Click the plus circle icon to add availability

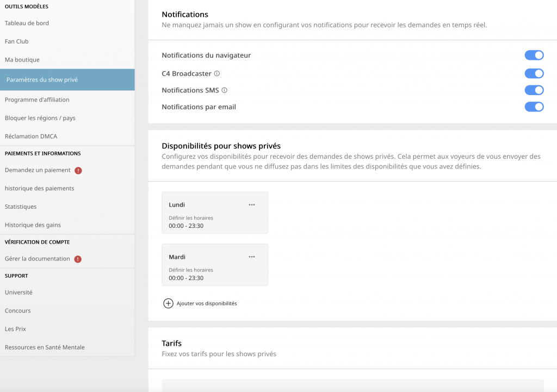click(x=168, y=303)
